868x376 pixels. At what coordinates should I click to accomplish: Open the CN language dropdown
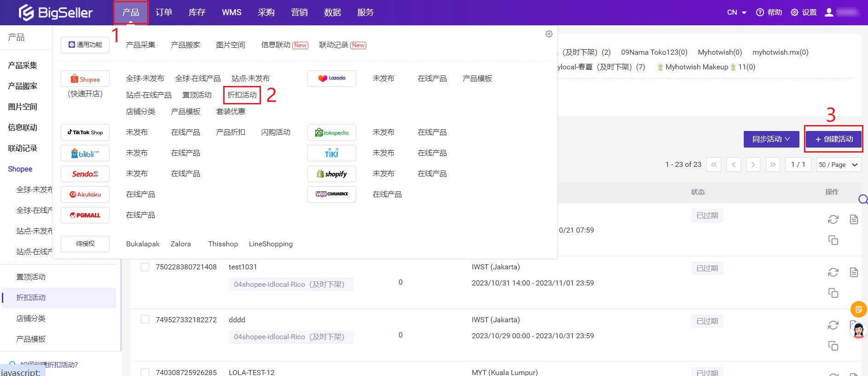click(x=736, y=12)
